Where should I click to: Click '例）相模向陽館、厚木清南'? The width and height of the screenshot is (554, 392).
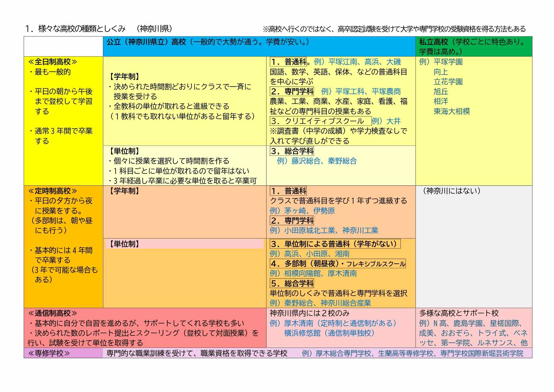point(313,274)
